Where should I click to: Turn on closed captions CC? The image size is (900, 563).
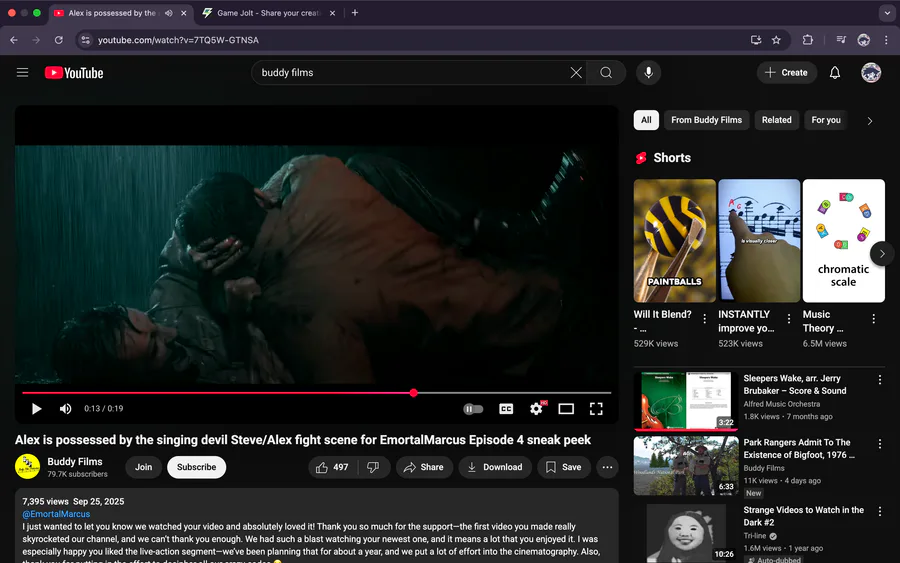tap(506, 409)
